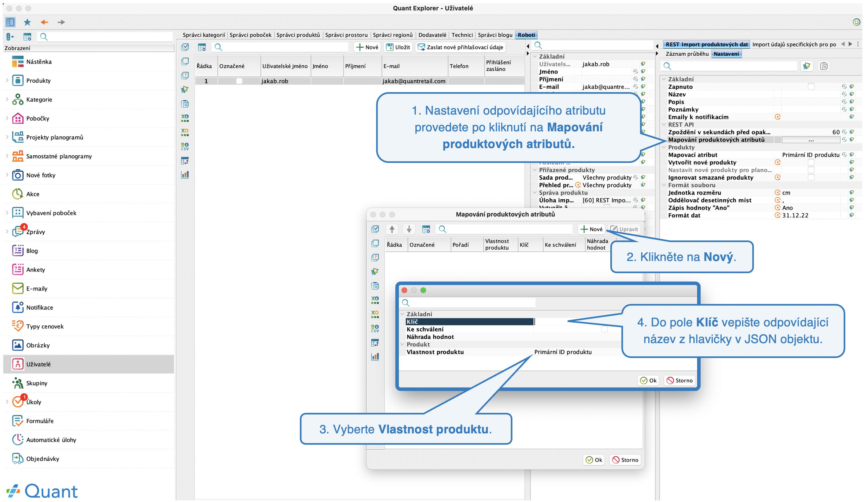
Task: Click Zaslat nové přihlašovací údaje
Action: coord(460,47)
